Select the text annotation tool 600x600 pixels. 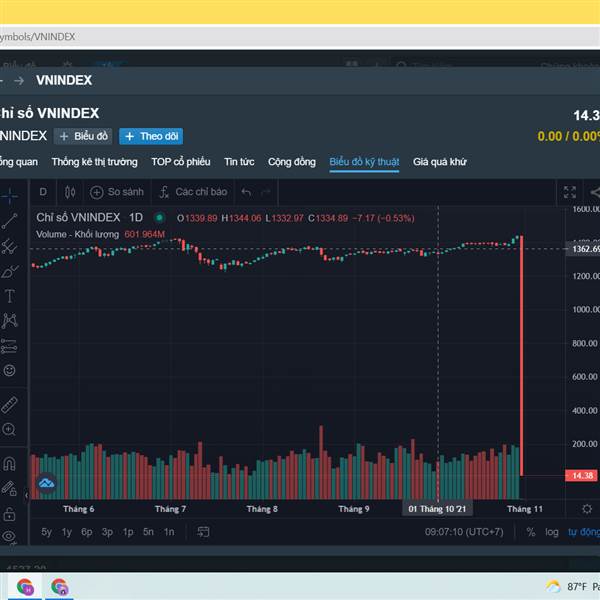(x=9, y=296)
